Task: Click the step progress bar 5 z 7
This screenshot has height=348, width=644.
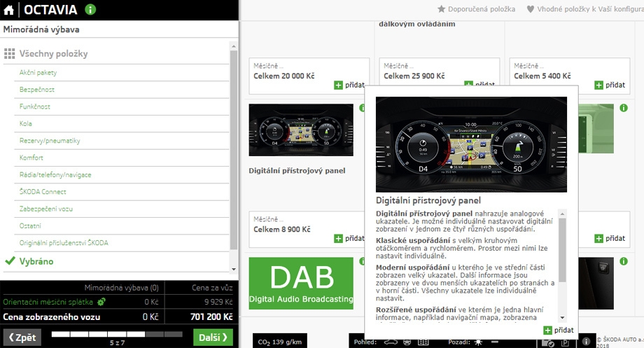Action: [117, 335]
